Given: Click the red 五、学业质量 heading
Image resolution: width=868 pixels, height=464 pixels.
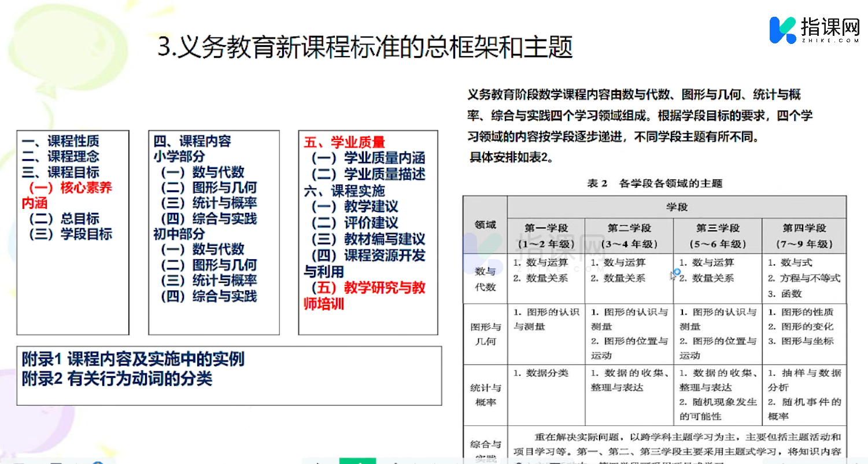Looking at the screenshot, I should (345, 142).
